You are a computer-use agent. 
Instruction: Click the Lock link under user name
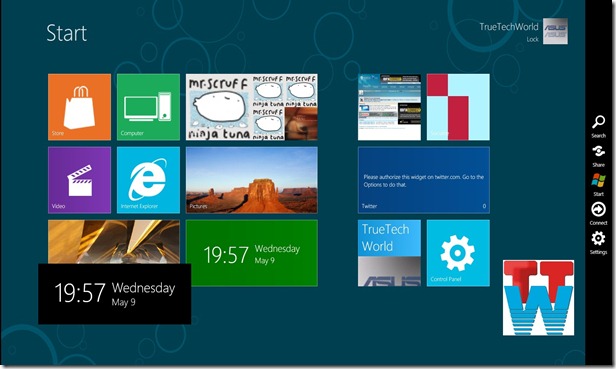532,39
